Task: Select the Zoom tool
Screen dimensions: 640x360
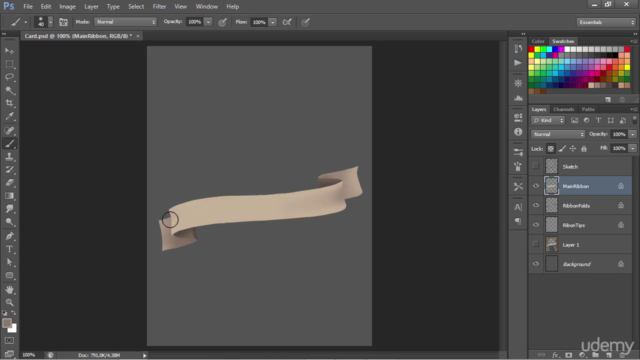Action: tap(9, 302)
